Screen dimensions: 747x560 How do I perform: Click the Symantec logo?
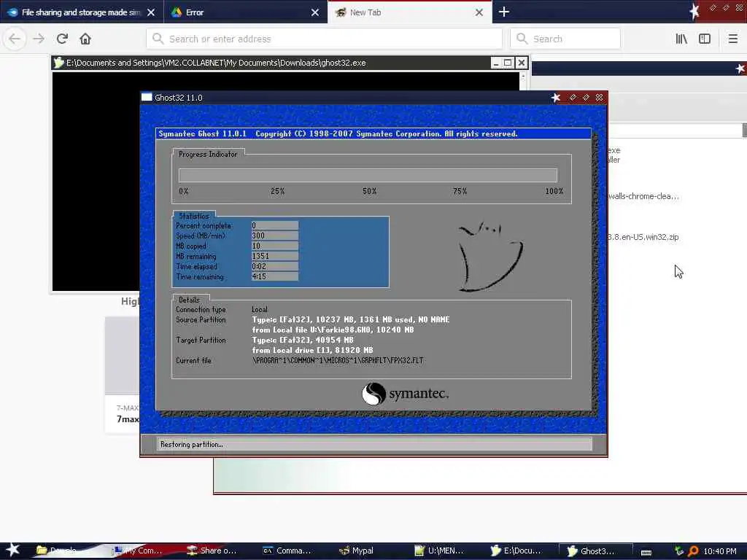[405, 394]
